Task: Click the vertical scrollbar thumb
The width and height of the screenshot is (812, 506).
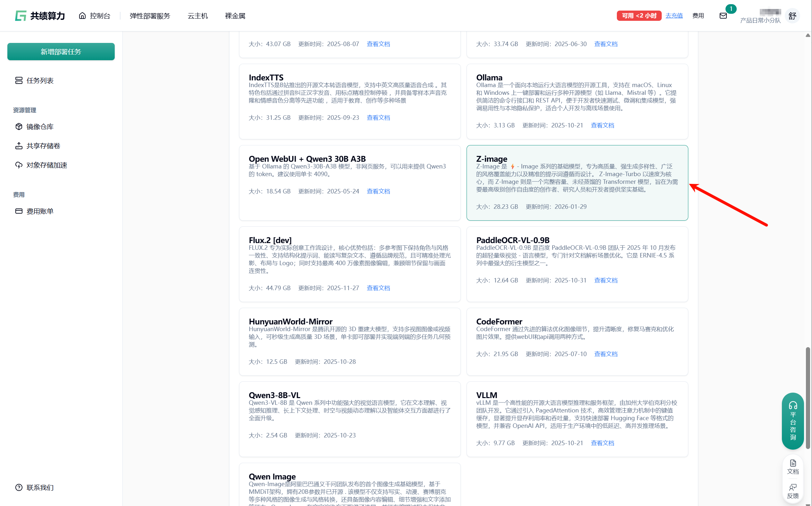Action: click(808, 397)
